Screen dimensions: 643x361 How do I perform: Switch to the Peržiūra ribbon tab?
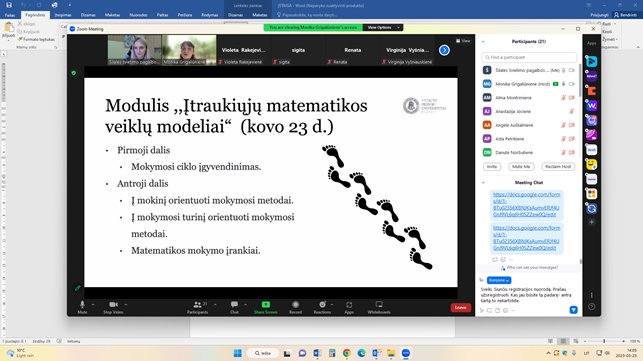pos(185,15)
